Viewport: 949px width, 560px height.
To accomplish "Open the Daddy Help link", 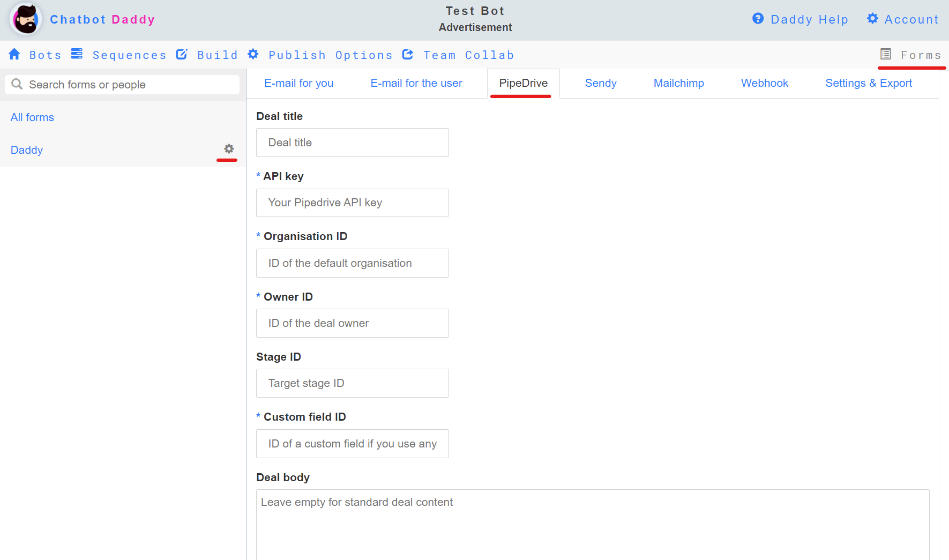I will click(x=810, y=19).
